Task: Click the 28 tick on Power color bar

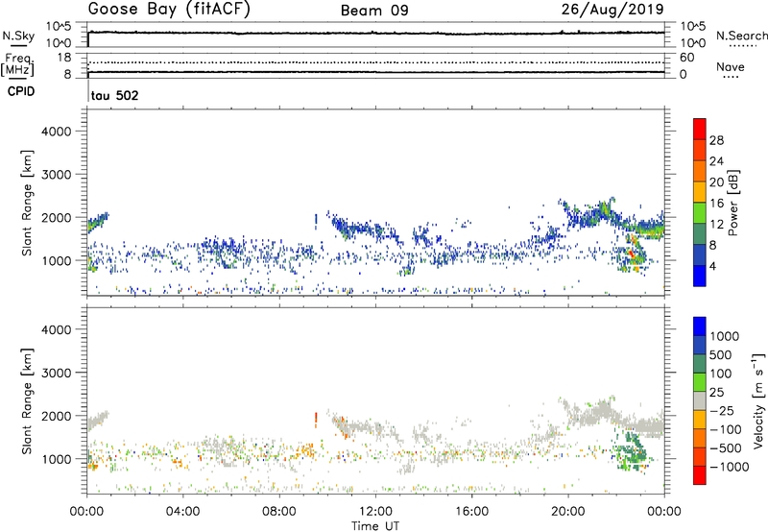Action: [x=716, y=140]
